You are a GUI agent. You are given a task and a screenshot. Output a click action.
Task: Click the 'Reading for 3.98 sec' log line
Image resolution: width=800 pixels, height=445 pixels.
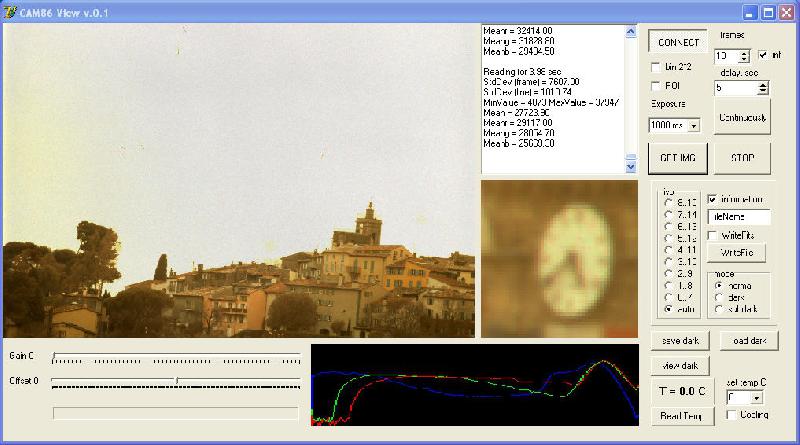[x=522, y=72]
